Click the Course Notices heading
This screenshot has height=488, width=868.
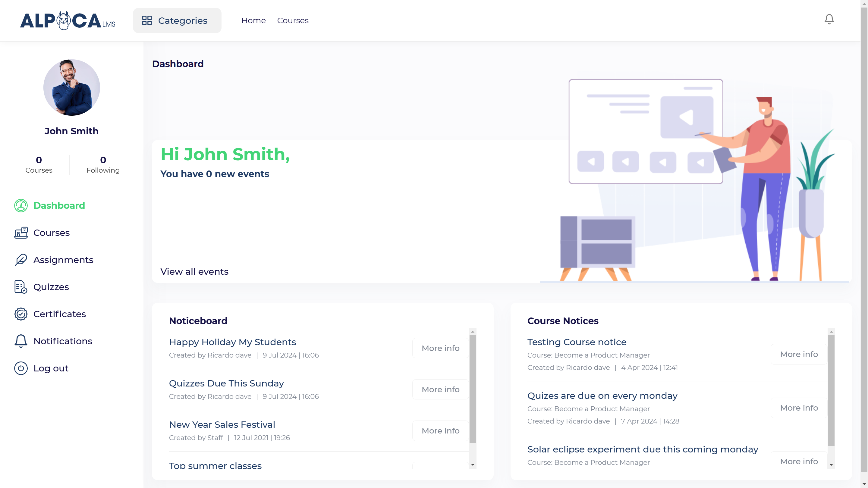563,321
